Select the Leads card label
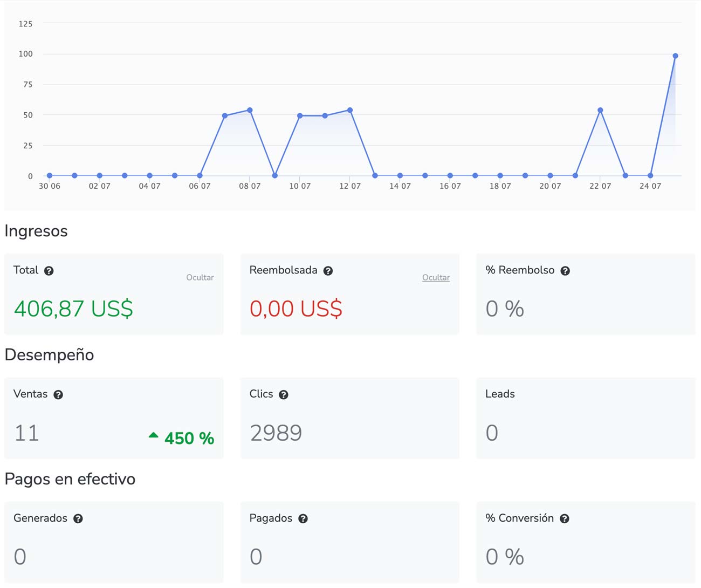 [x=500, y=394]
